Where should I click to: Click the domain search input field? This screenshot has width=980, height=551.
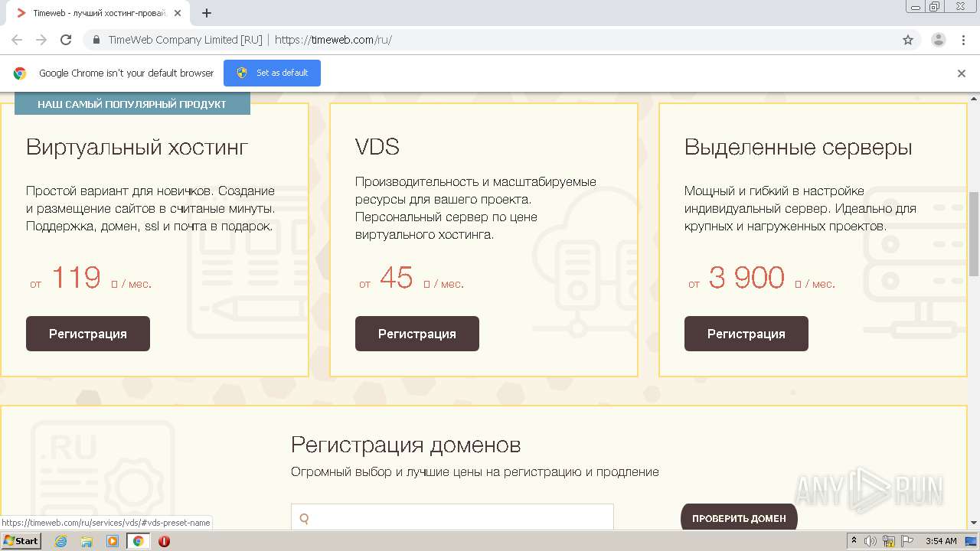[452, 518]
